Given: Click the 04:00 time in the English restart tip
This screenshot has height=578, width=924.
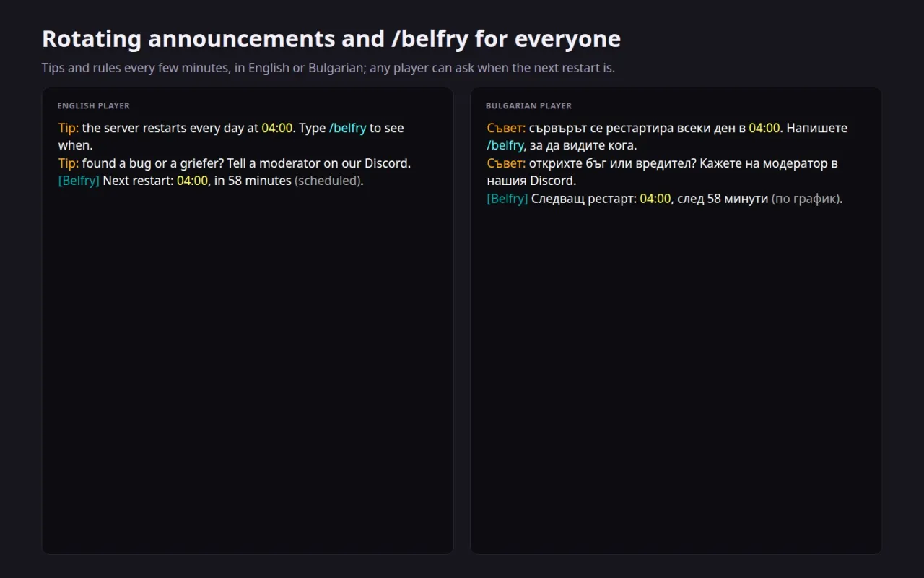Looking at the screenshot, I should tap(277, 128).
